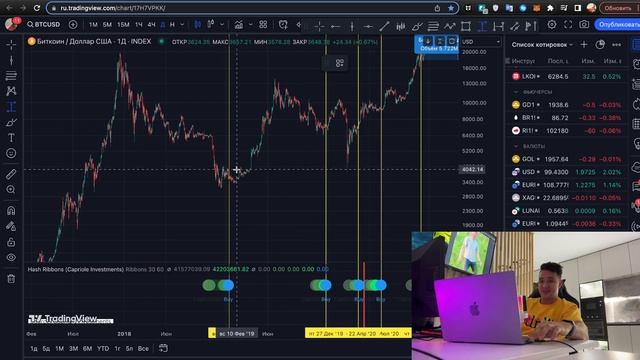Expand the indicators favorites dropdown arrow

[251, 25]
